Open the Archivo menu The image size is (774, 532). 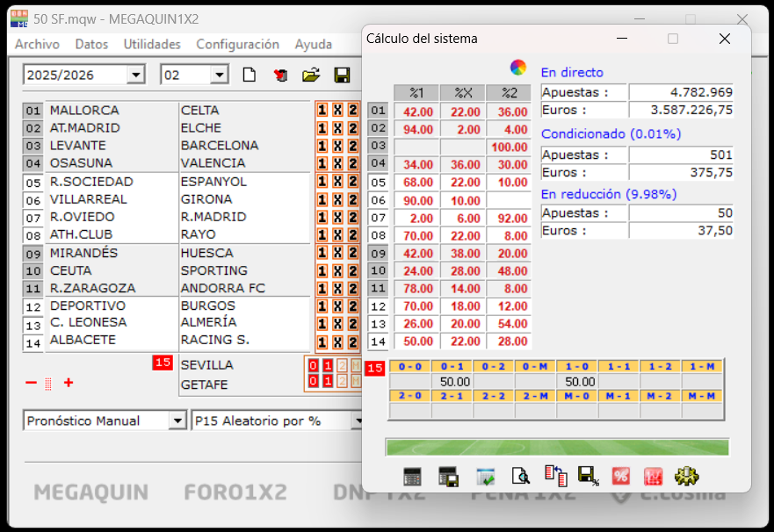click(x=37, y=45)
